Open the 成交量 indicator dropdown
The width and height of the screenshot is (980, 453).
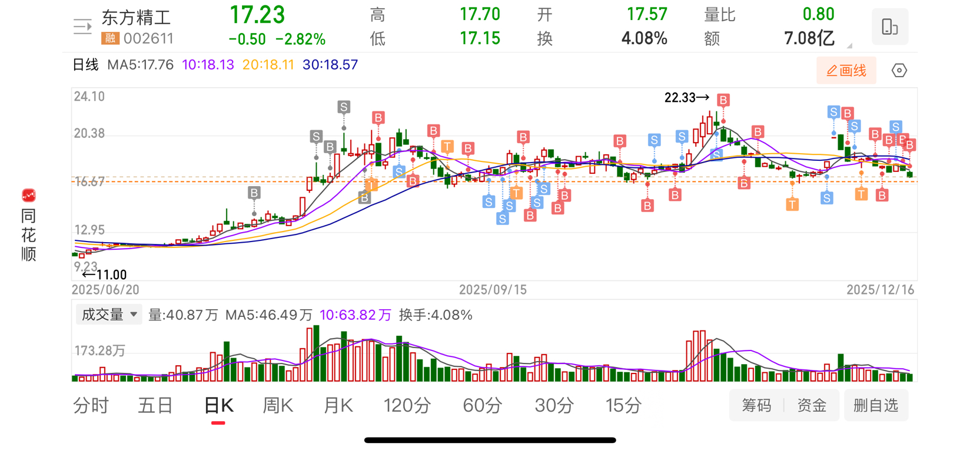coord(109,315)
